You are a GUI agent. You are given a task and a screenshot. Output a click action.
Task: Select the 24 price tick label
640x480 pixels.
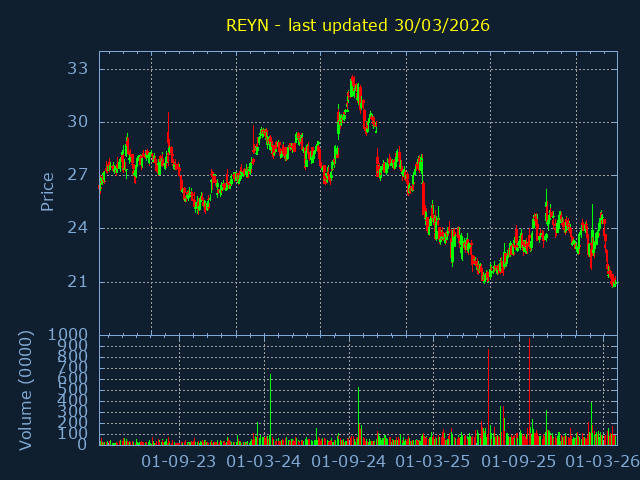(x=77, y=228)
